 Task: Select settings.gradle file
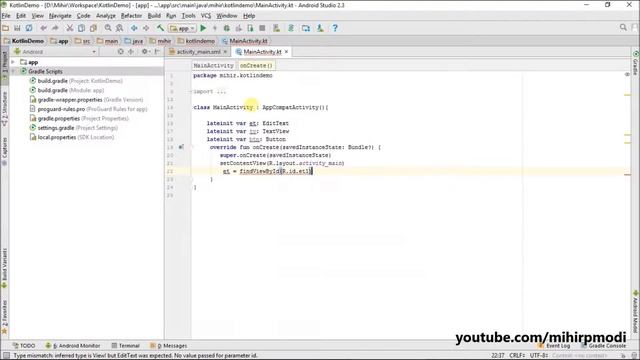[73, 128]
